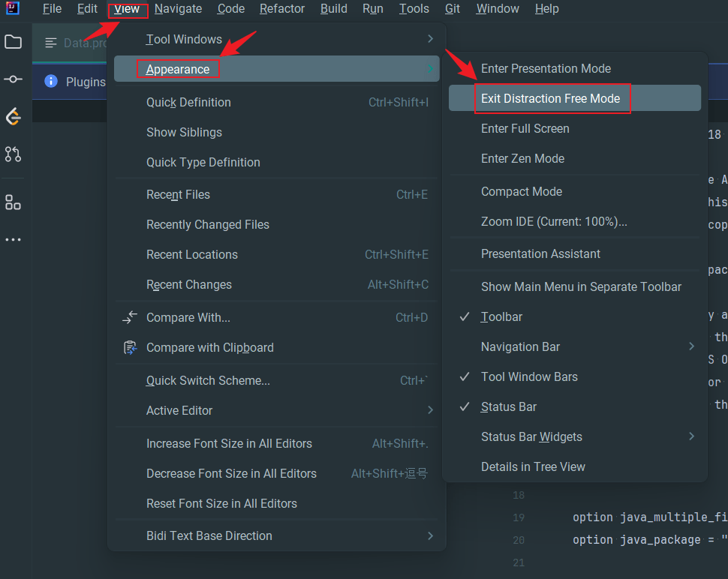Screen dimensions: 728x579
Task: Select Exit Distraction Free Mode
Action: 550,98
